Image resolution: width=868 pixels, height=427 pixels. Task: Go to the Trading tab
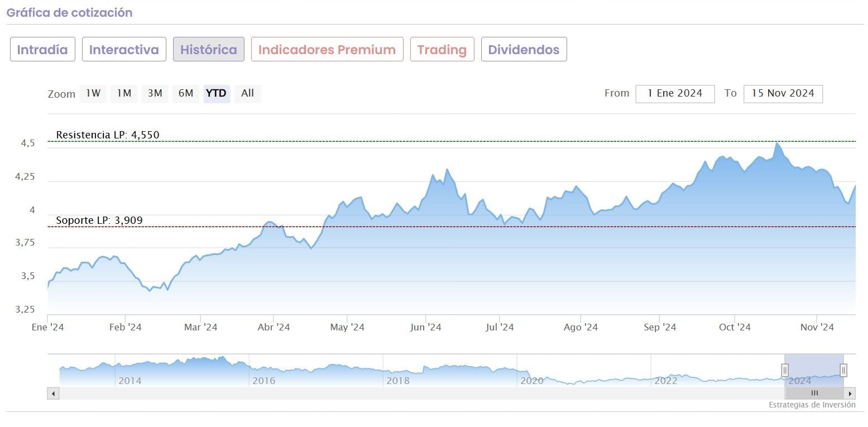click(x=442, y=50)
